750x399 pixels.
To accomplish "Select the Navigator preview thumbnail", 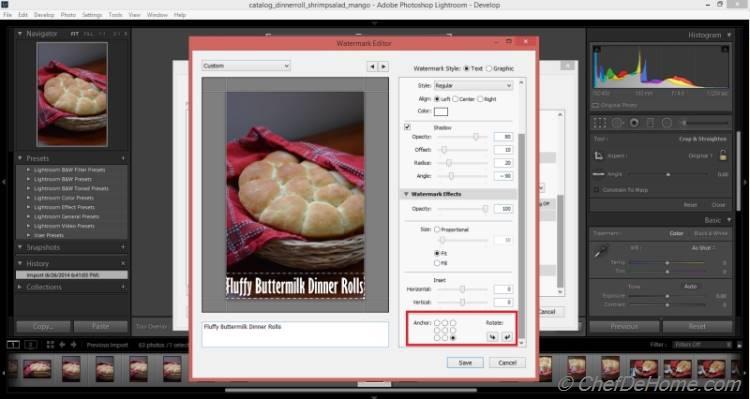I will (72, 94).
